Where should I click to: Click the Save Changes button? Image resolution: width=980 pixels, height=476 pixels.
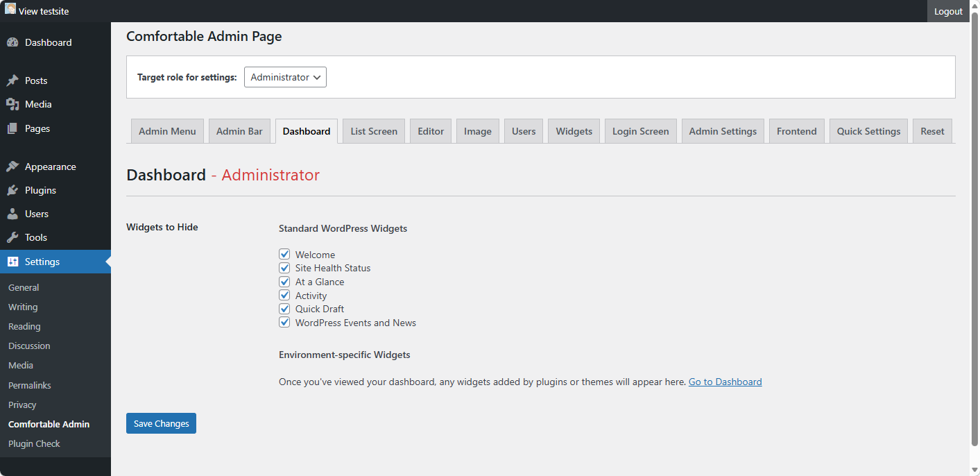[x=161, y=423]
